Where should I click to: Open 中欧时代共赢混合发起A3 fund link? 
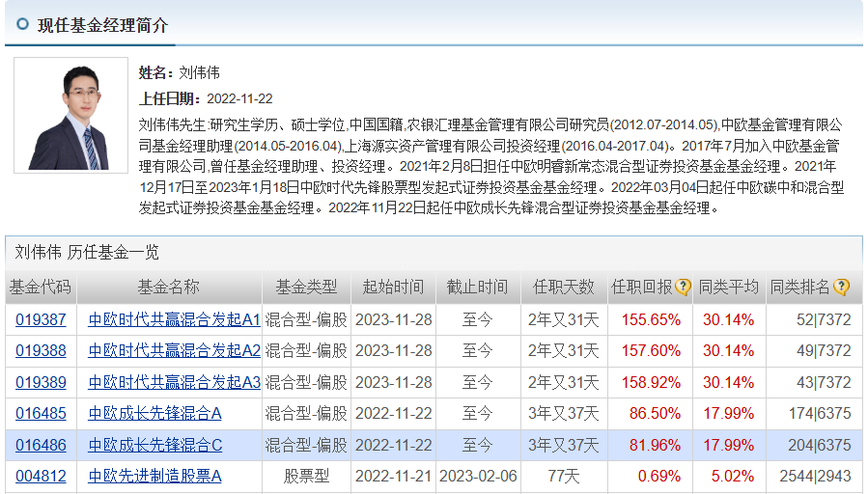(x=174, y=382)
